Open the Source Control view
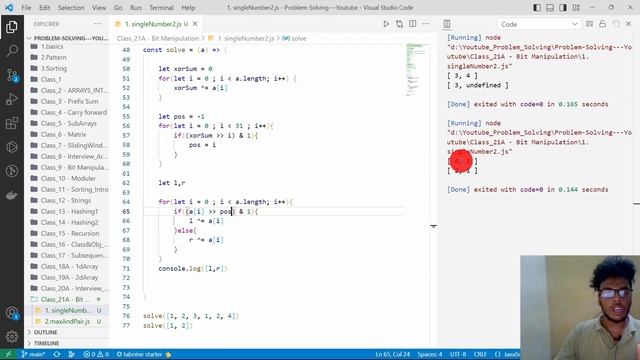The width and height of the screenshot is (640, 360). (12, 75)
